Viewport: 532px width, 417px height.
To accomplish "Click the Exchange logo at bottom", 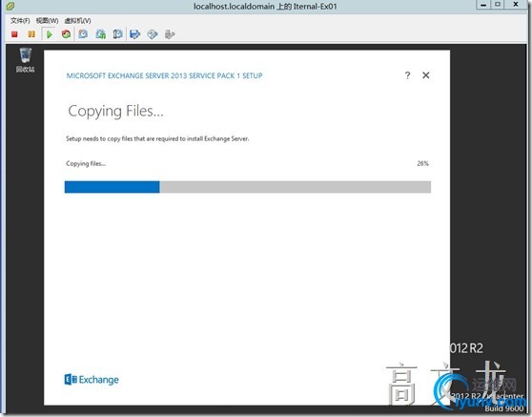I will point(92,379).
